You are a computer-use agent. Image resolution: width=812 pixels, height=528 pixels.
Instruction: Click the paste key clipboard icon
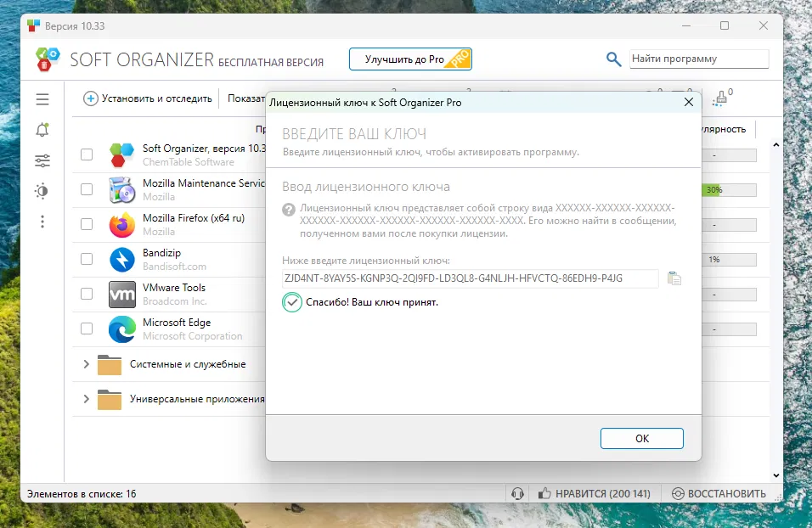[674, 278]
